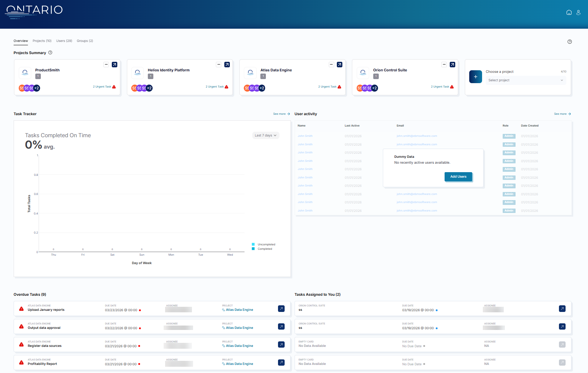
Task: Expand the Last 7 days dropdown
Action: tap(266, 135)
